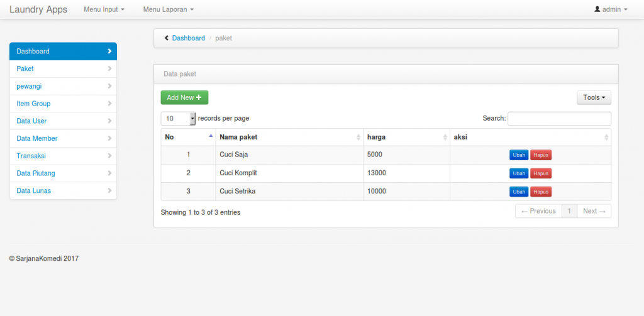Open Data Lunas in the sidebar
Screen dimensions: 644x316
[x=64, y=190]
